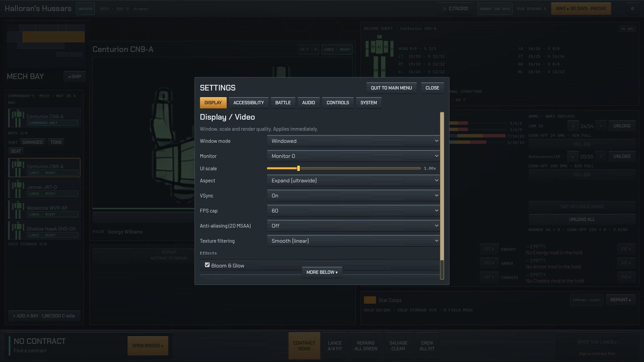Viewport: 644px width, 362px height.
Task: Select the commander's Centurion CN9-A
Action: [44, 118]
